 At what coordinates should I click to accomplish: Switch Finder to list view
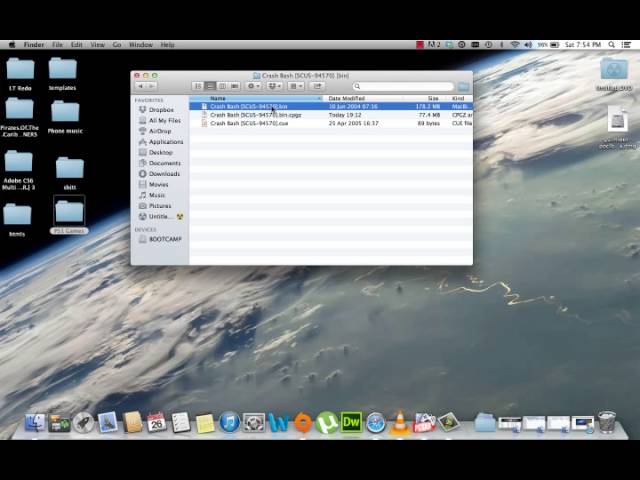(210, 86)
